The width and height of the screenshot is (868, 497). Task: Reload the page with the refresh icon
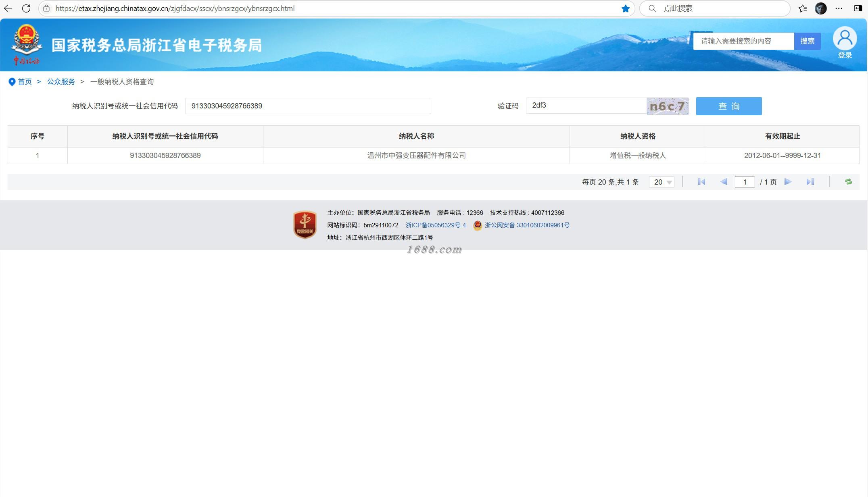26,8
